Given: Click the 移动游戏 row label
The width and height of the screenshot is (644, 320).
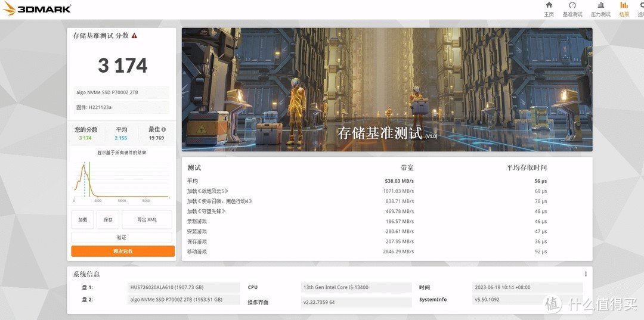Looking at the screenshot, I should tap(197, 251).
